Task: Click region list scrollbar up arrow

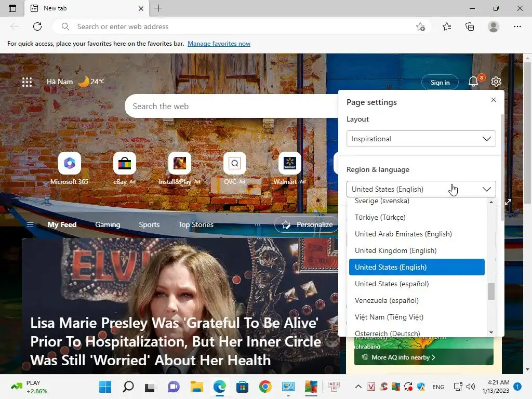Action: tap(491, 202)
